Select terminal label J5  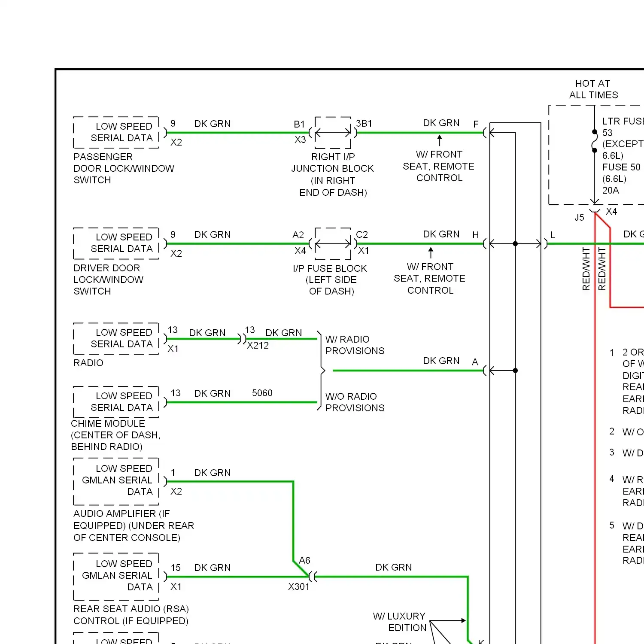coord(580,217)
